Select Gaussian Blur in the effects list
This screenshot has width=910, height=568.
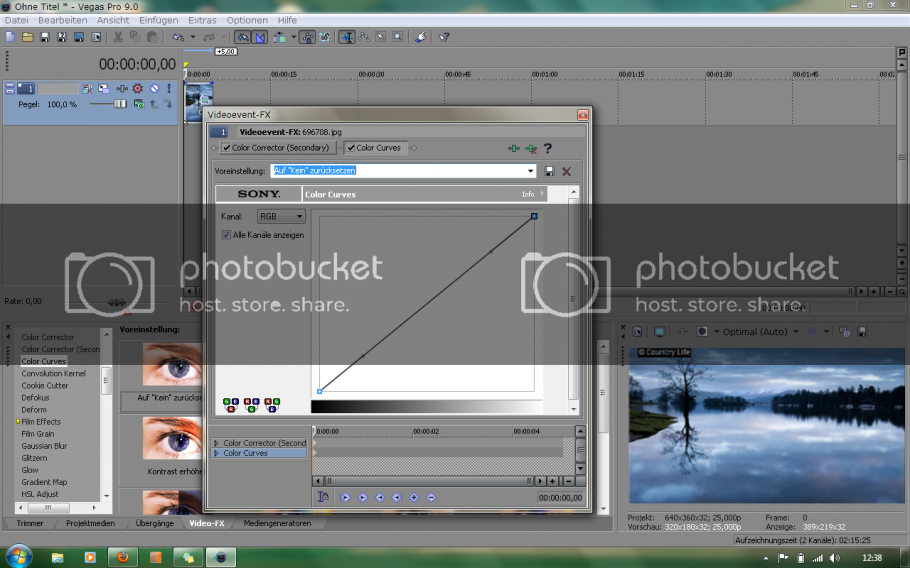point(44,446)
